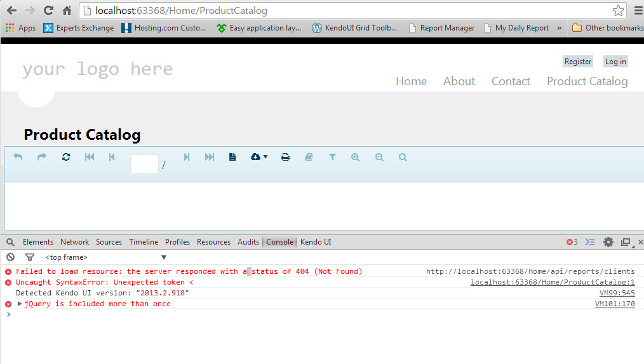The image size is (644, 364).
Task: Switch to the Audits DevTools tab
Action: pos(248,242)
